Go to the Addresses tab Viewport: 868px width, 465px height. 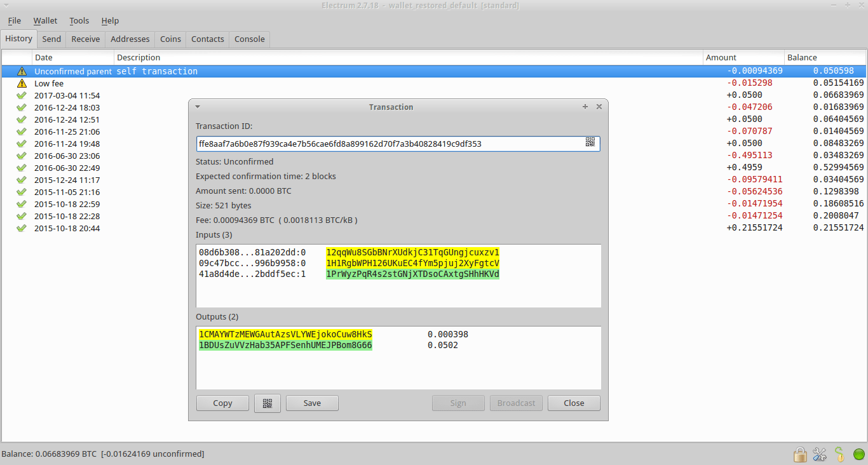point(130,39)
